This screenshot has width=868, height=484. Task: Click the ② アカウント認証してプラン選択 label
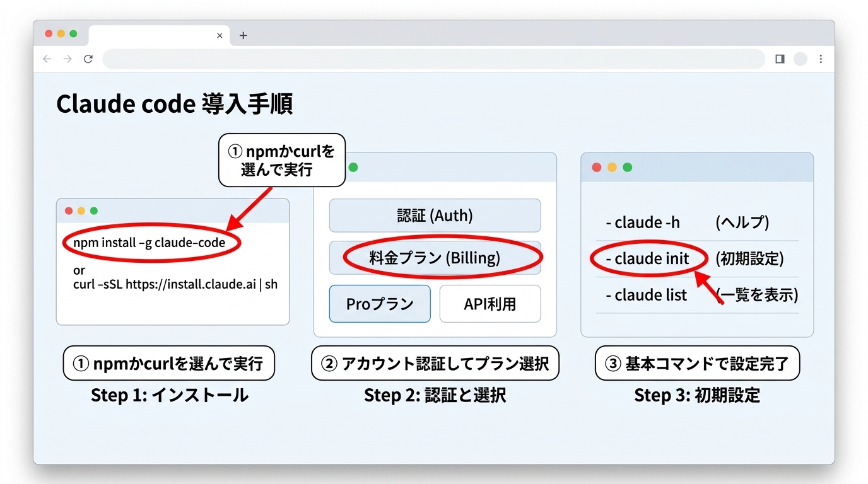click(435, 363)
